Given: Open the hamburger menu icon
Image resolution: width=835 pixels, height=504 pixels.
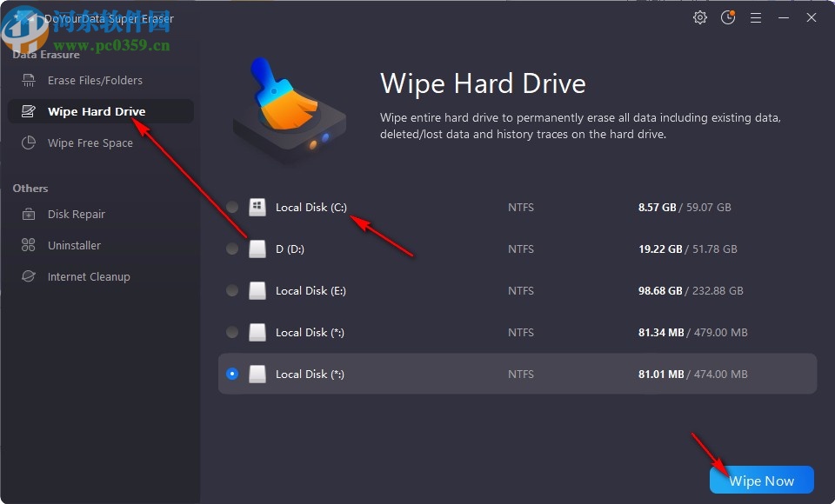Looking at the screenshot, I should tap(756, 17).
